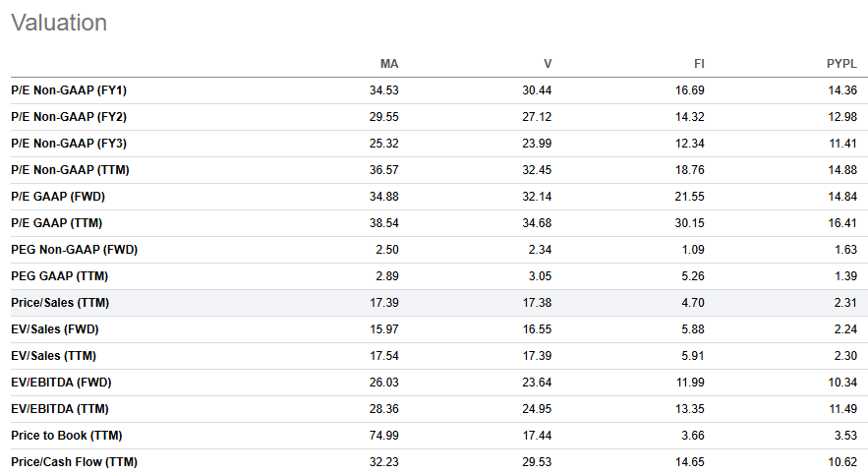Click the P/E GAAP (FWD) row label
868x474 pixels.
(57, 197)
